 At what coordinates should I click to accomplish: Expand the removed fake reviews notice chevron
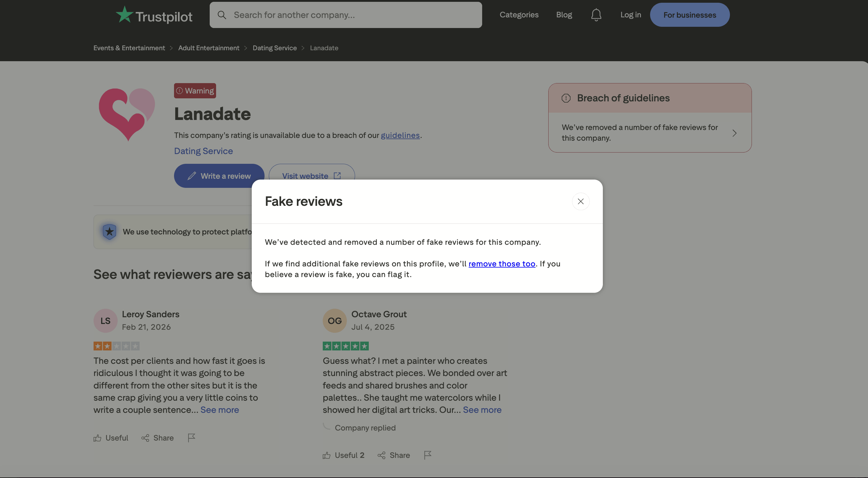[x=734, y=133]
